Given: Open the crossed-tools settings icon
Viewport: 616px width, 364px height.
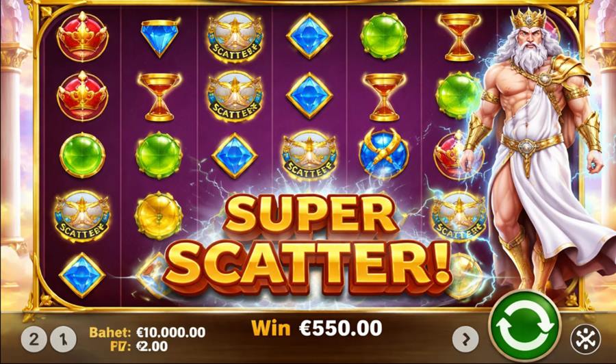Looking at the screenshot, I should coord(585,339).
